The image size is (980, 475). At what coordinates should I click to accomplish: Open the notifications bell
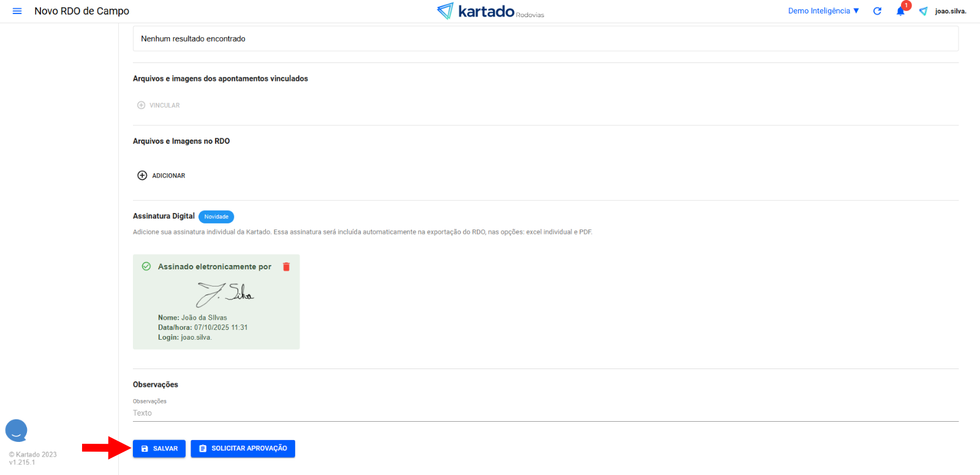click(x=900, y=12)
